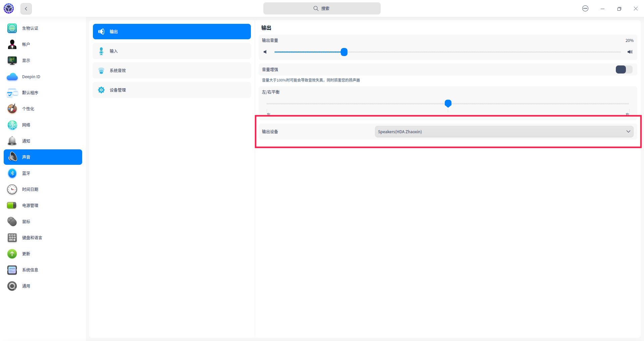Click the dropdown chevron for output device
This screenshot has width=644, height=341.
628,132
